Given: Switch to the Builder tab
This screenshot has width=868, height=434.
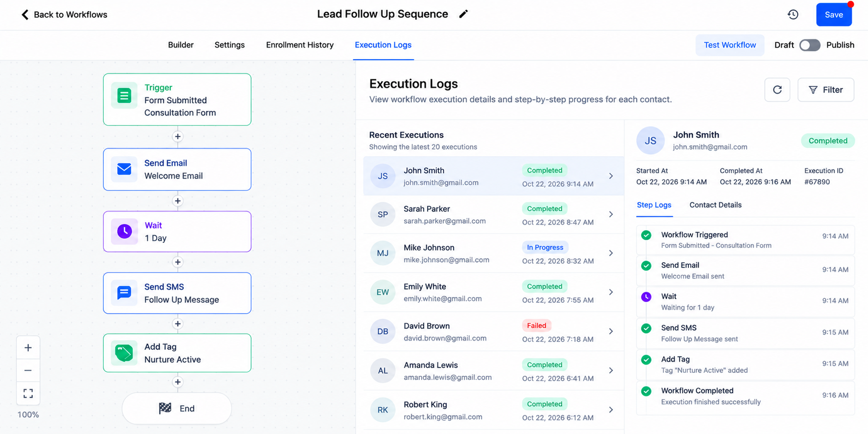Looking at the screenshot, I should pos(181,45).
